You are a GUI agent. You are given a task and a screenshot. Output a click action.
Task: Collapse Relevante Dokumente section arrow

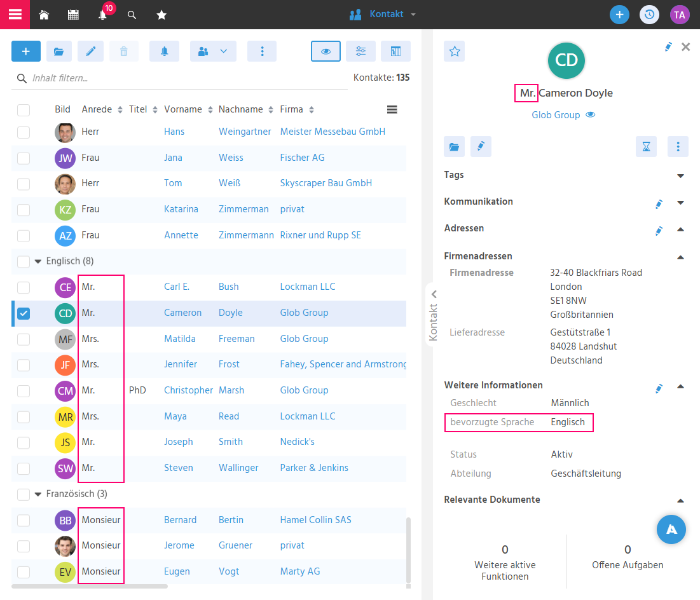tap(680, 500)
